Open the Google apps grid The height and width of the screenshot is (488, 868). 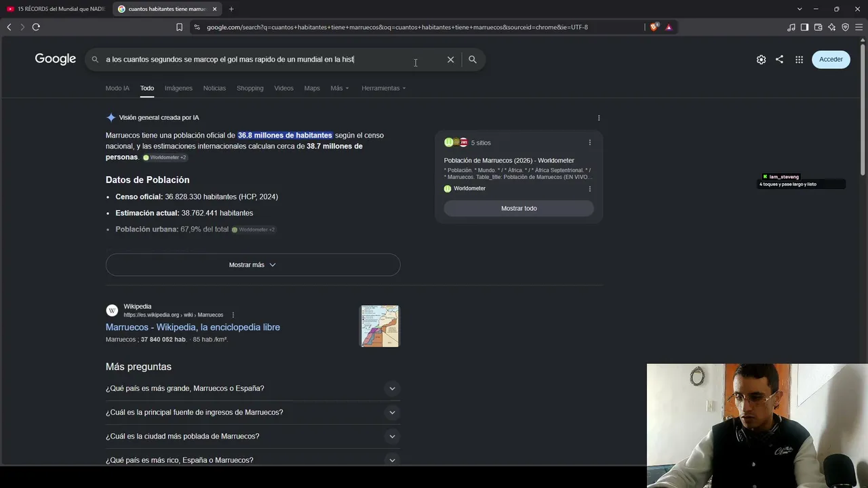[799, 60]
